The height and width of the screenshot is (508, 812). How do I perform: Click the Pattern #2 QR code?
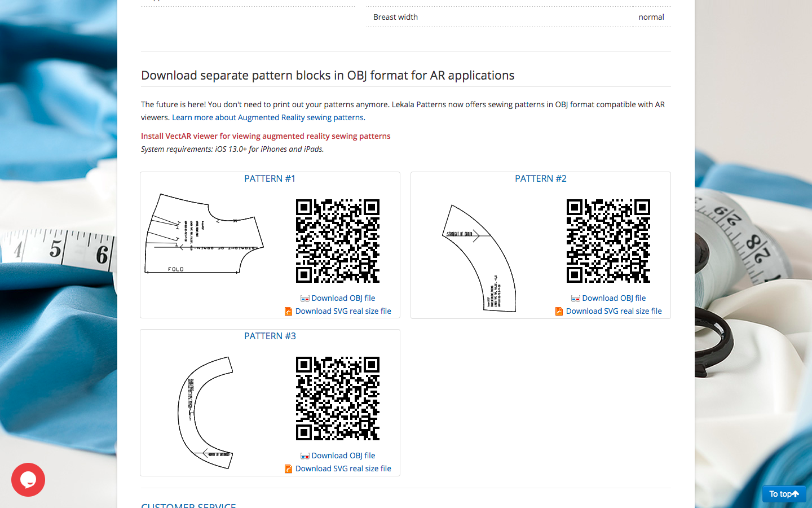click(x=608, y=241)
